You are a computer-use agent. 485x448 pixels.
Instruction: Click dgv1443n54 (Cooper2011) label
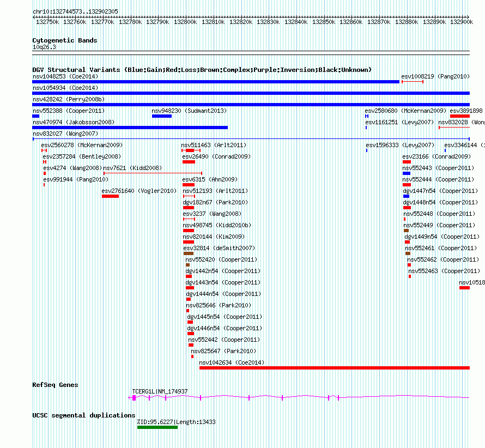pyautogui.click(x=223, y=282)
